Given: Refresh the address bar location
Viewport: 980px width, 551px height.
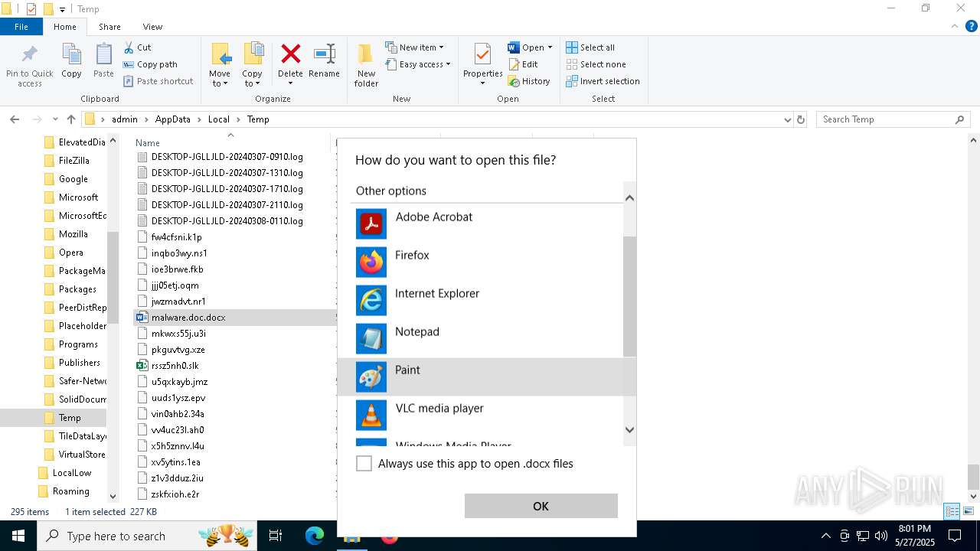Looking at the screenshot, I should point(801,119).
